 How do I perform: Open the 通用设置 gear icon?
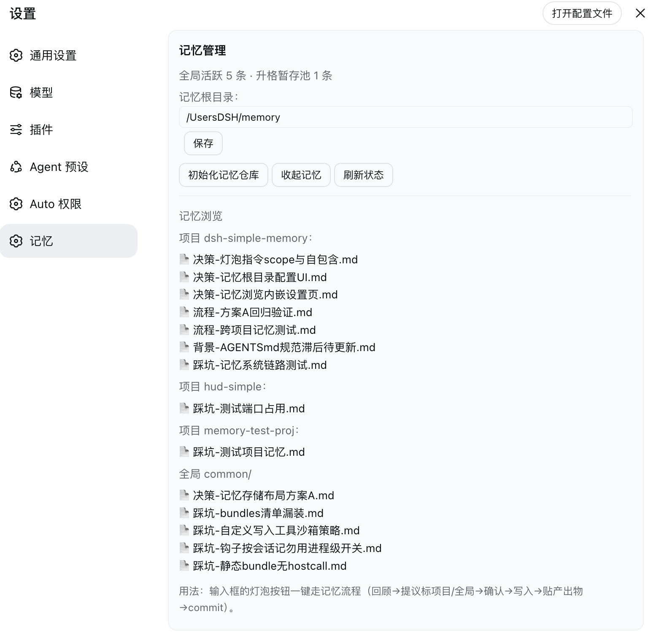pos(16,55)
